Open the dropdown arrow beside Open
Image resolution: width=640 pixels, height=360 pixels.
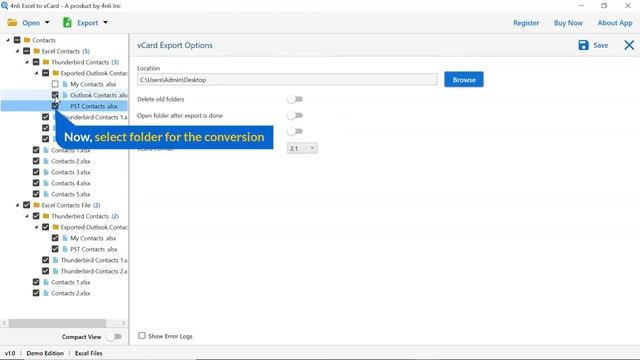(47, 23)
